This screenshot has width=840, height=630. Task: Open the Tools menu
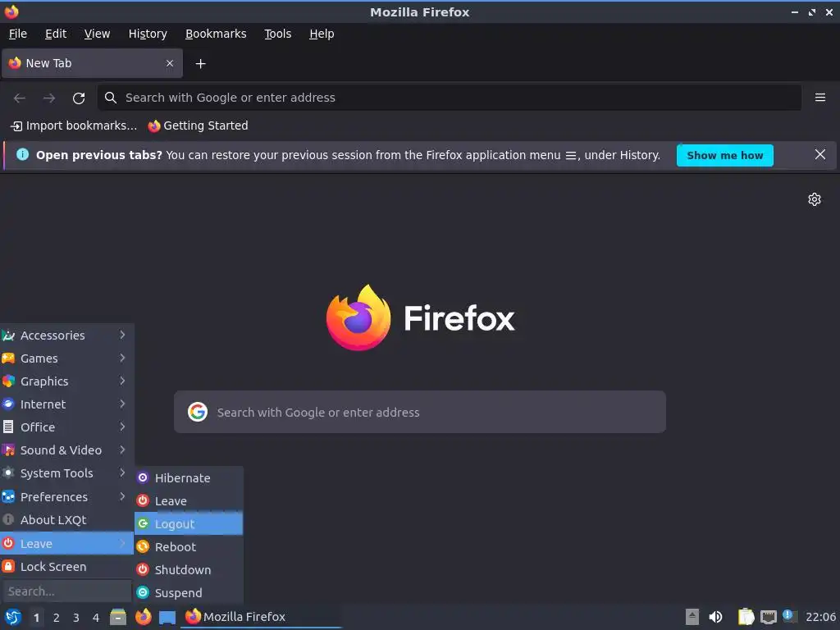(x=277, y=34)
